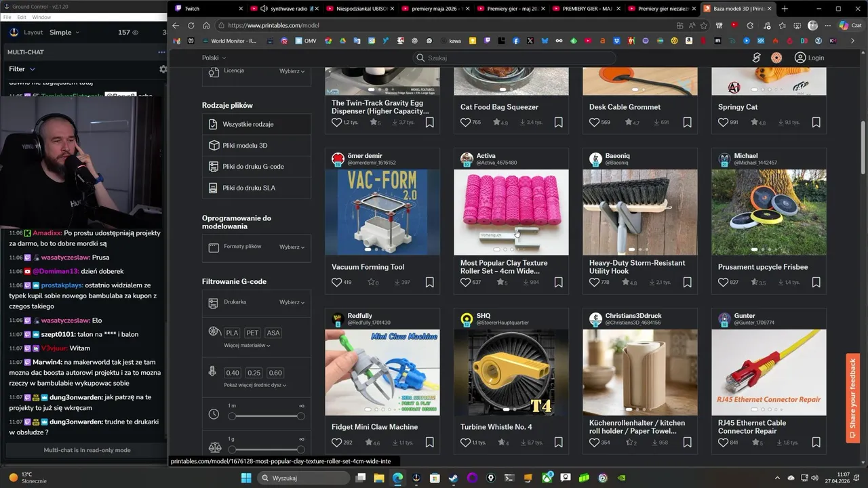The height and width of the screenshot is (488, 868).
Task: Toggle 0.40 nozzle diameter filter
Action: click(233, 373)
